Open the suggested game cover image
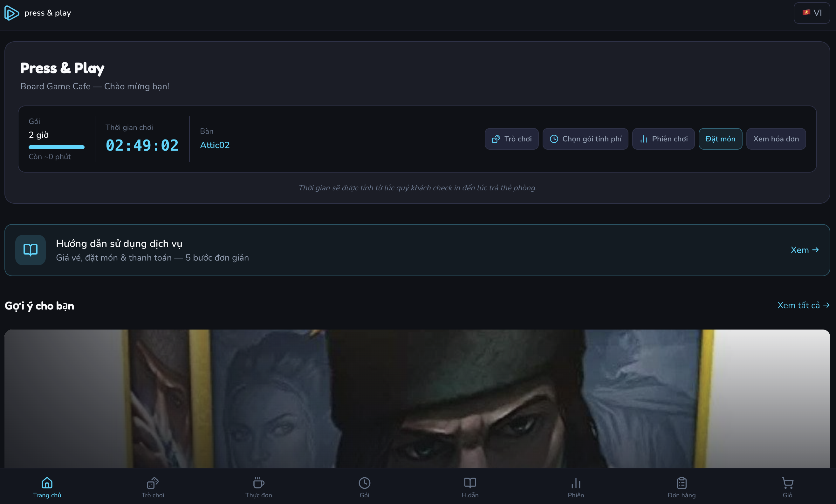This screenshot has width=836, height=504. click(x=417, y=398)
